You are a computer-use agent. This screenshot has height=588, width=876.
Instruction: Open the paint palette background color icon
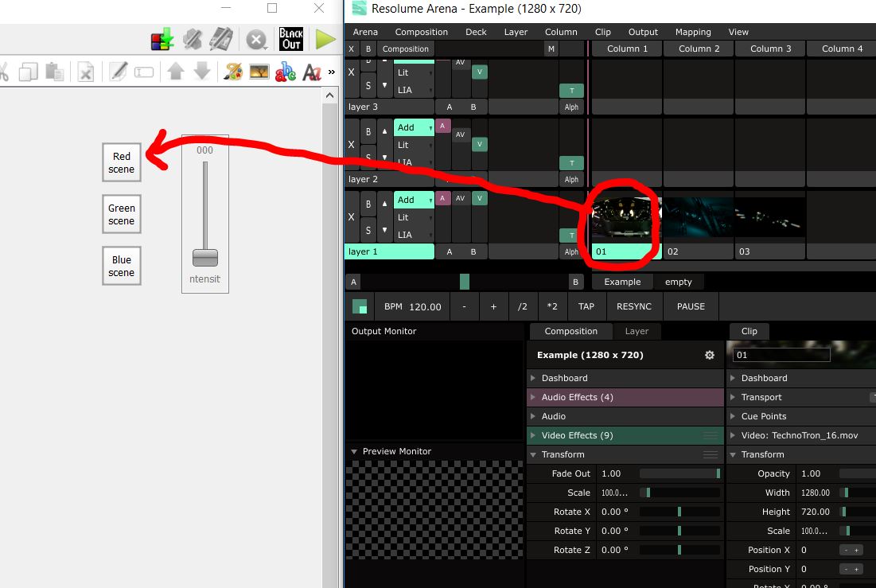tap(233, 72)
